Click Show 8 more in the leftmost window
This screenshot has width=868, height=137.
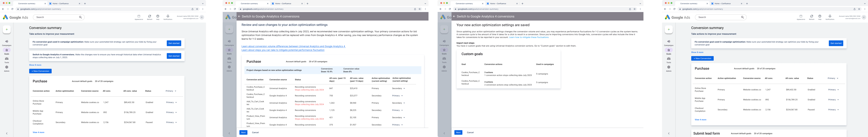[x=35, y=65]
